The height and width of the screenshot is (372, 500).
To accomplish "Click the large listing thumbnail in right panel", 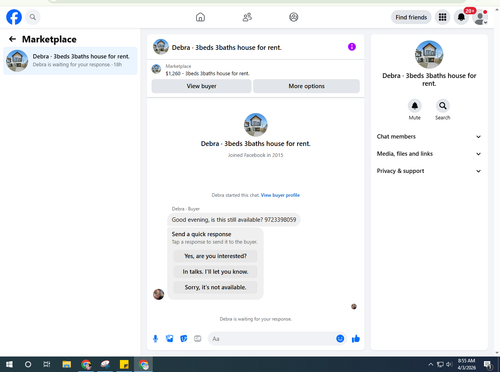I will click(x=429, y=55).
